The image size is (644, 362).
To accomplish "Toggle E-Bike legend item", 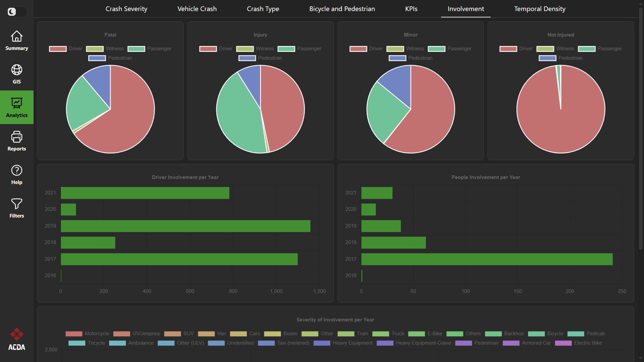I will (425, 334).
